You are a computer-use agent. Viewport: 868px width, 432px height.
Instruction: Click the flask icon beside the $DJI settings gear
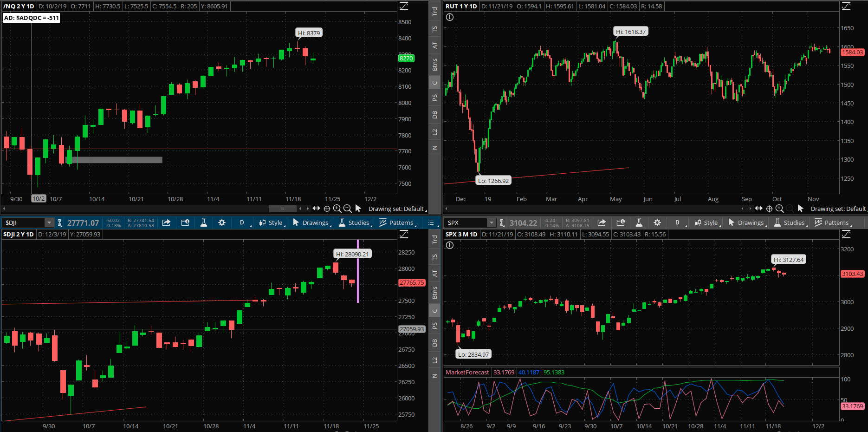coord(203,223)
